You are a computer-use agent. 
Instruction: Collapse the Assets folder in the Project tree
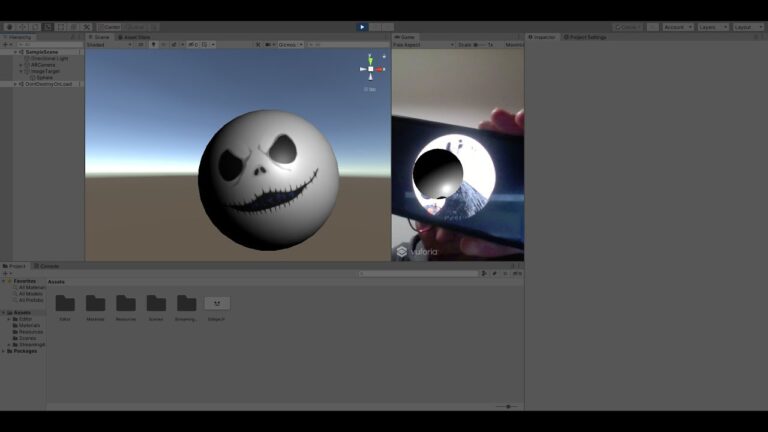(x=4, y=312)
